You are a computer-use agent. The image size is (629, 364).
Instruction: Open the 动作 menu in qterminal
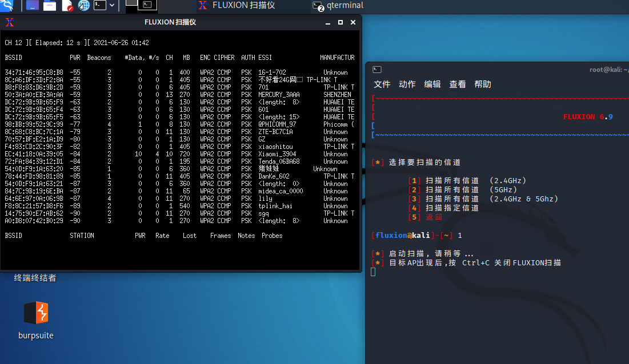(x=407, y=84)
